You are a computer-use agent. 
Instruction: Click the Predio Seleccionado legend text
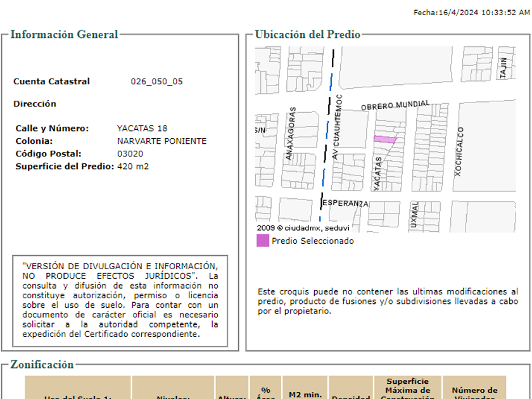[x=313, y=241]
